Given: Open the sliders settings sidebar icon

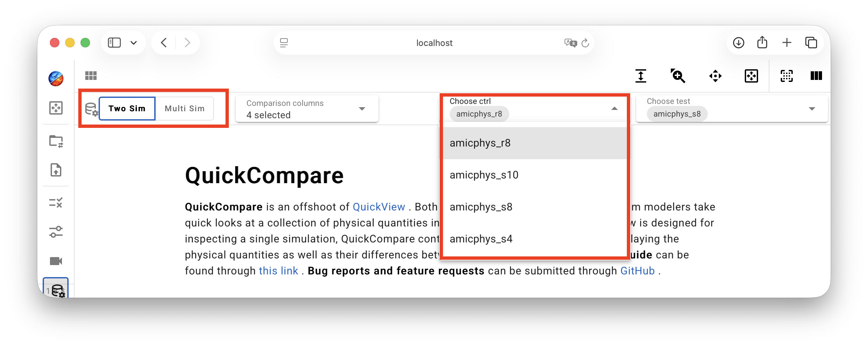Looking at the screenshot, I should click(x=56, y=232).
